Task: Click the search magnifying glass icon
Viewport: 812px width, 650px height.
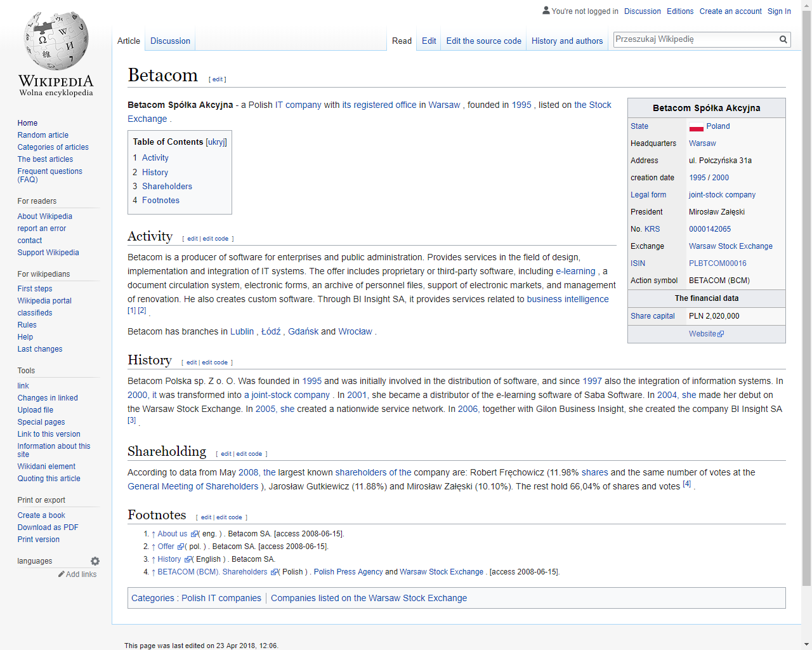Action: 783,39
